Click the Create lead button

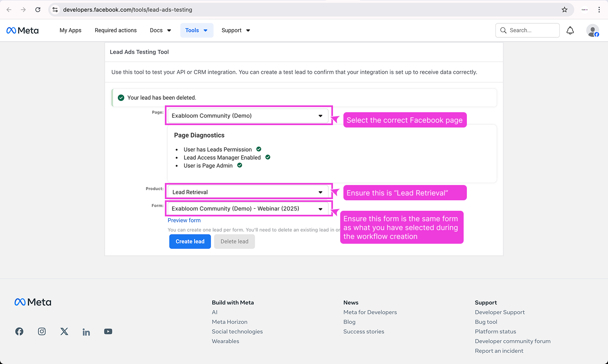pyautogui.click(x=190, y=242)
